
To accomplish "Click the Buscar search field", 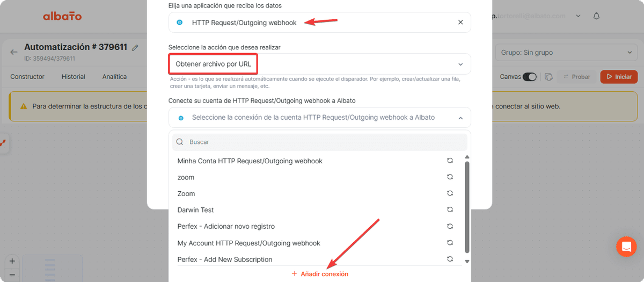I will pos(320,142).
